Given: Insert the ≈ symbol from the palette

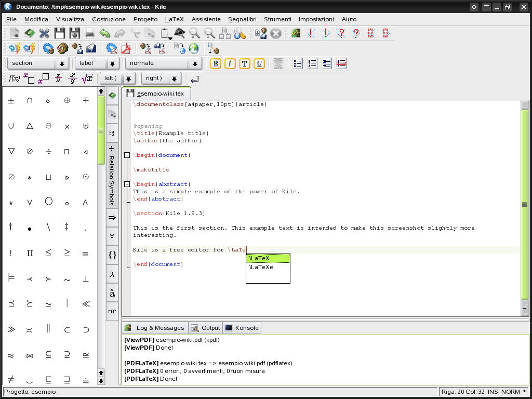Looking at the screenshot, I should pos(11,355).
